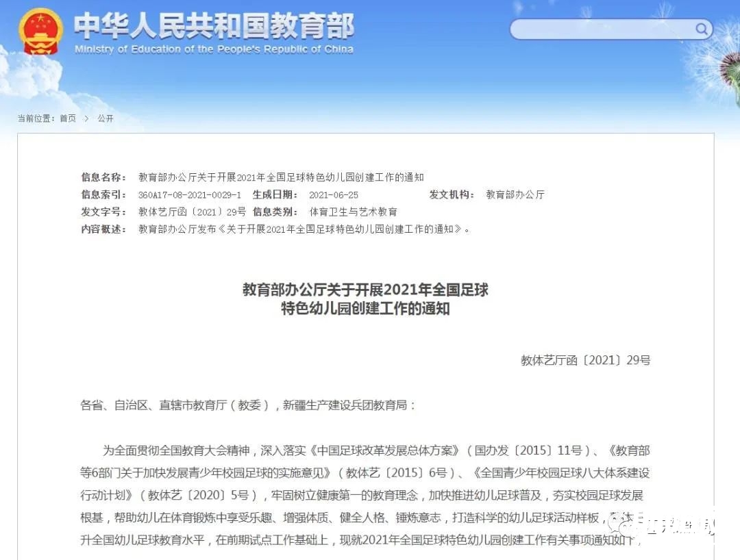Click the search magnifier icon
This screenshot has width=740, height=560.
[702, 29]
